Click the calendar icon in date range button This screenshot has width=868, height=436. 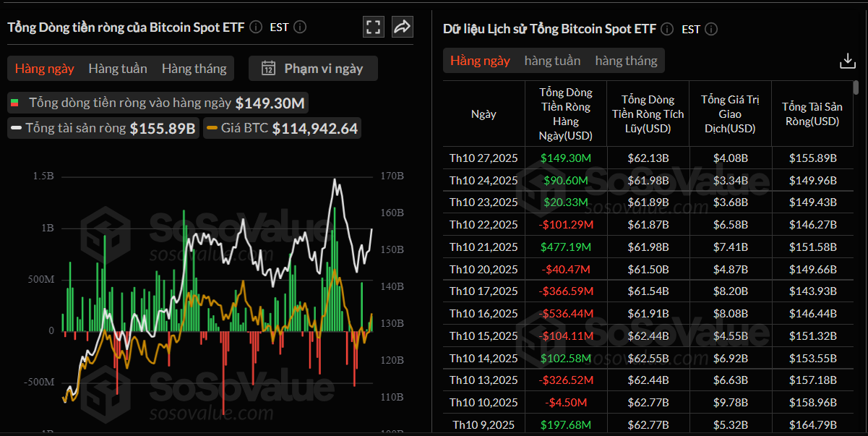tap(268, 69)
